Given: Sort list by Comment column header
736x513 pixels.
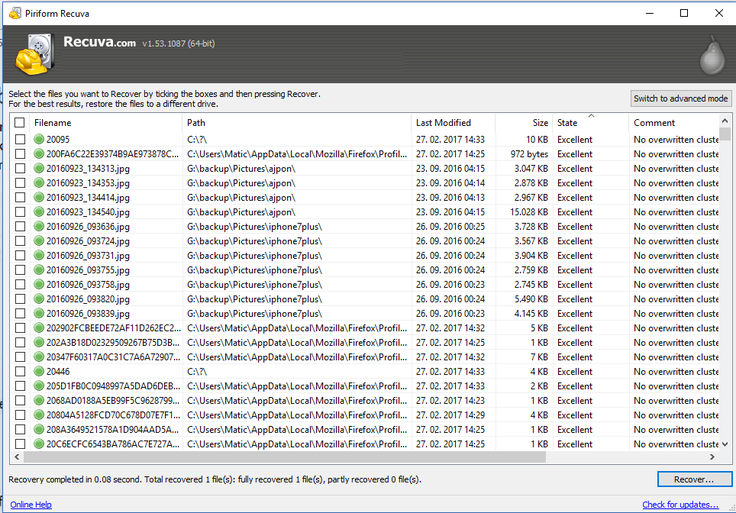Looking at the screenshot, I should (x=674, y=123).
